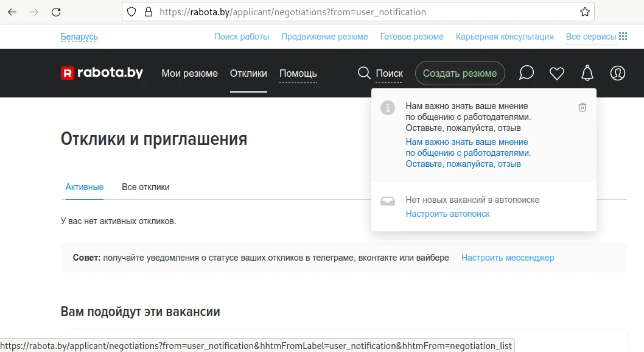Screen dimensions: 644x352
Task: Click the browser forward arrow
Action: pyautogui.click(x=34, y=12)
